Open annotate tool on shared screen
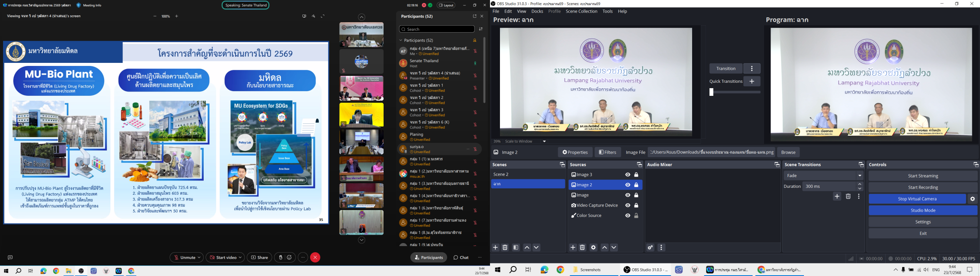This screenshot has height=276, width=980. (x=313, y=16)
